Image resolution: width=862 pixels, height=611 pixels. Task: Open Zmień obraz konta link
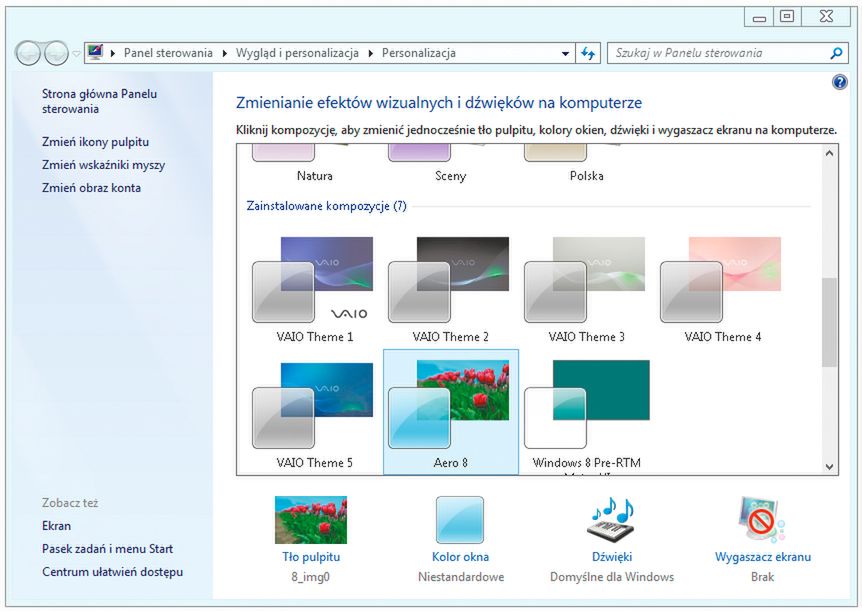coord(91,188)
